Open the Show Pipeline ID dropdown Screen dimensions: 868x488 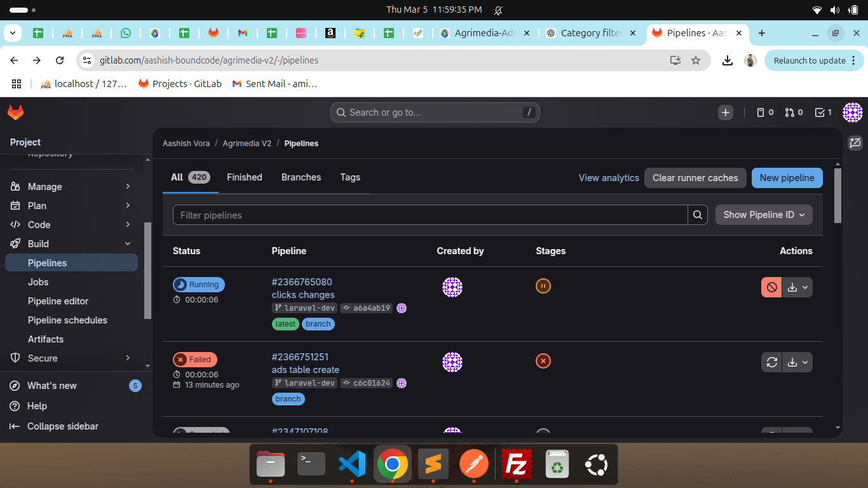pos(764,215)
